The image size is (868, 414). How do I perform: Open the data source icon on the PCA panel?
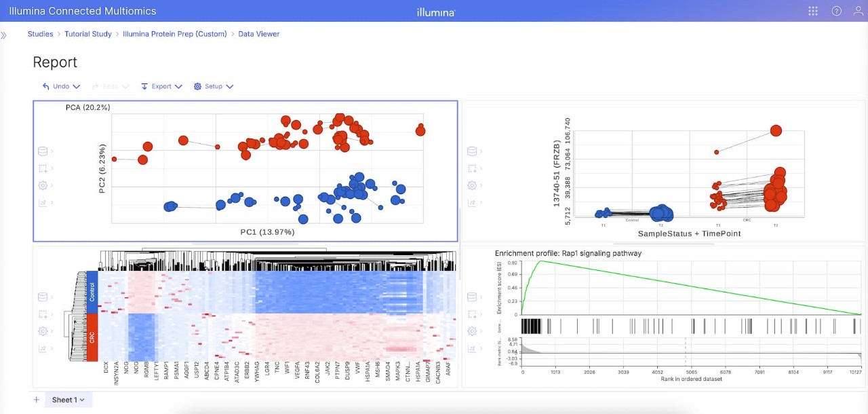(43, 151)
